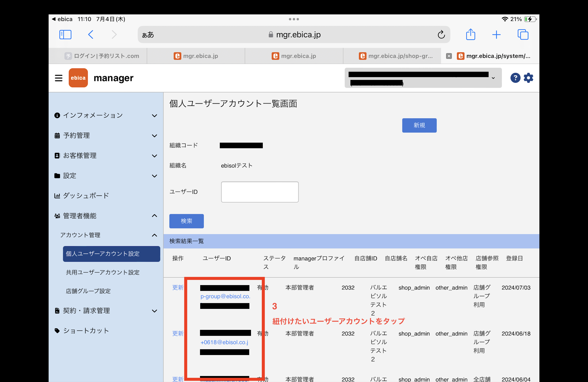Collapse the 管理者機能 menu
Image resolution: width=588 pixels, height=382 pixels.
(106, 216)
